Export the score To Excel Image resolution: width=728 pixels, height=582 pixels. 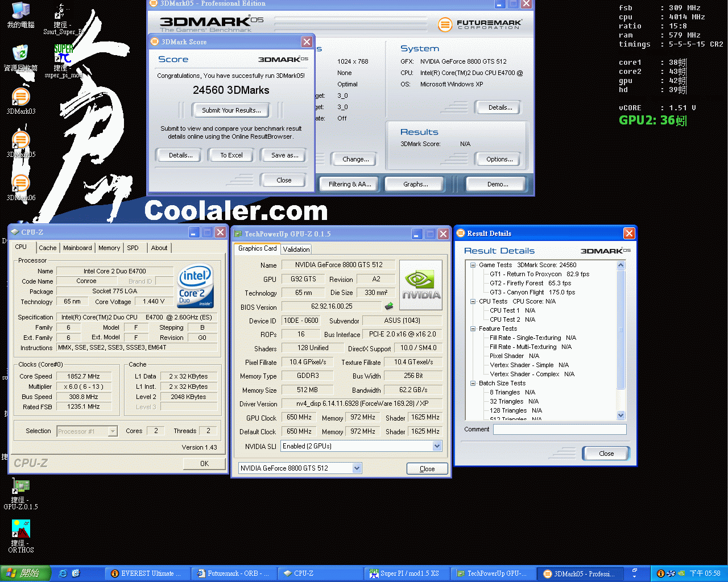(231, 155)
